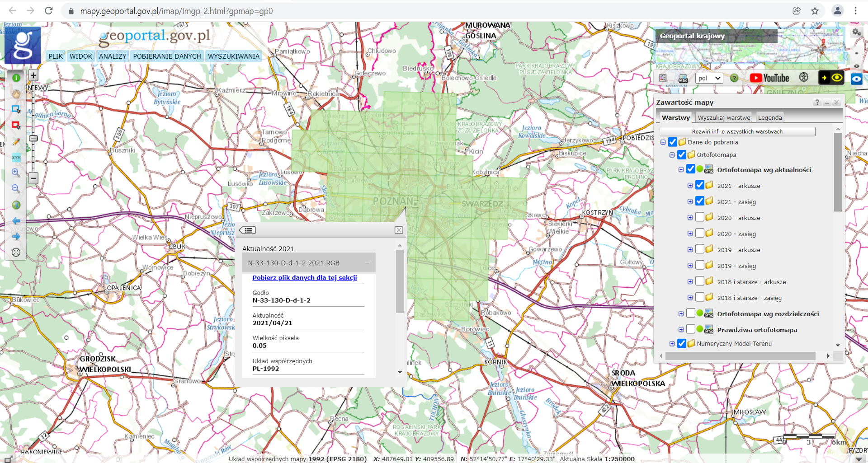The height and width of the screenshot is (463, 868).
Task: Expand the 2019 - arkusze tree node
Action: (690, 250)
